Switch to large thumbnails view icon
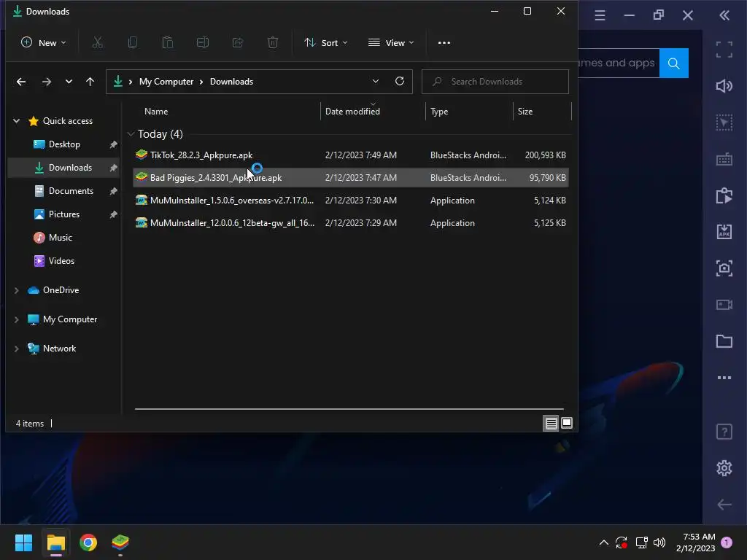Screen dimensions: 747x560 (567, 424)
